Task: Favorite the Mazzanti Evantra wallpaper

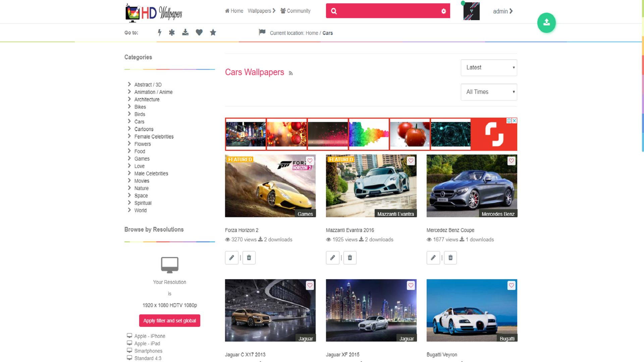Action: (411, 161)
